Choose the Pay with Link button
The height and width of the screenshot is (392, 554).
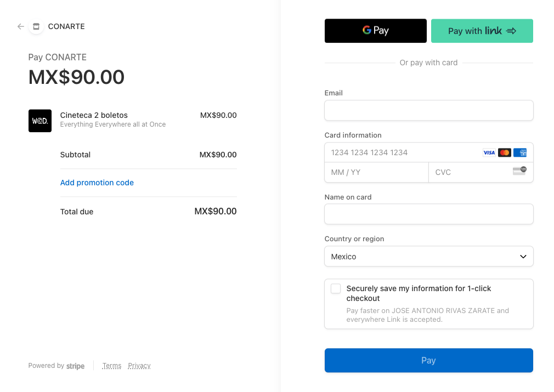tap(482, 31)
